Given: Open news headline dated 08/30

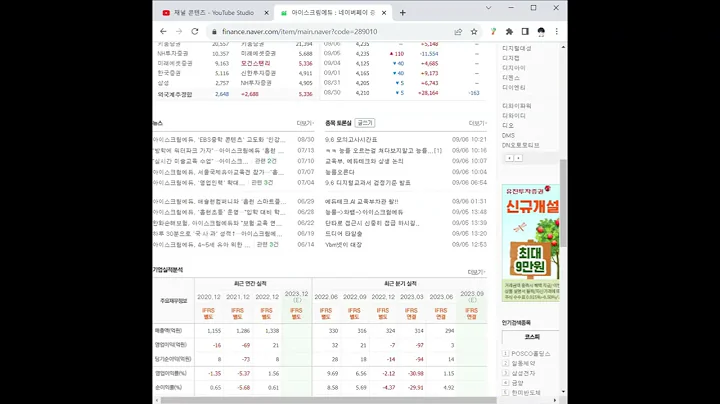Looking at the screenshot, I should tap(219, 140).
